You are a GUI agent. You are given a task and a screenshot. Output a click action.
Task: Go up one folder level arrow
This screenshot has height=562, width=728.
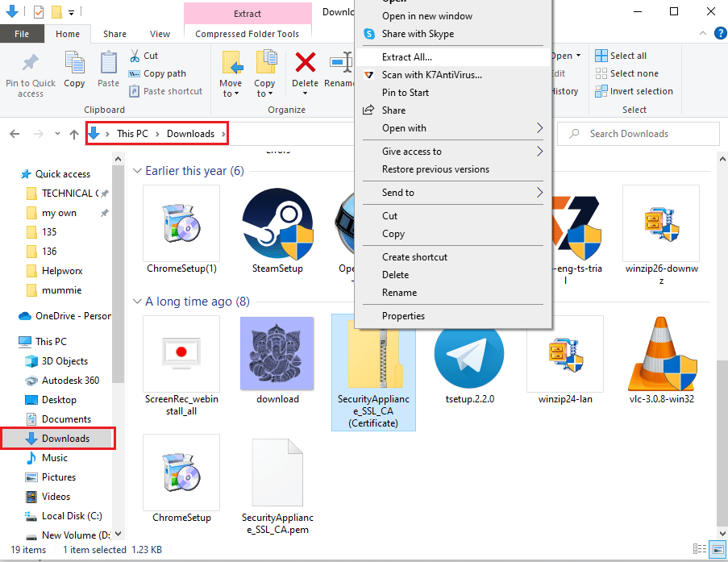[x=74, y=134]
